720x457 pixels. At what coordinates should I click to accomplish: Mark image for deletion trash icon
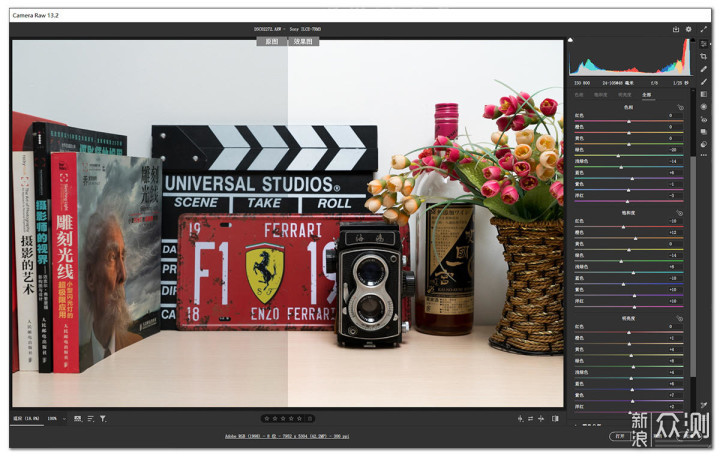click(310, 419)
